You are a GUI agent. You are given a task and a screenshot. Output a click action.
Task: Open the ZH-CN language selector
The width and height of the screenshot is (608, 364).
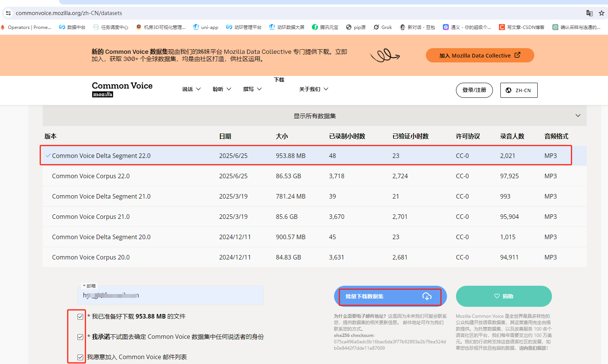pos(519,90)
